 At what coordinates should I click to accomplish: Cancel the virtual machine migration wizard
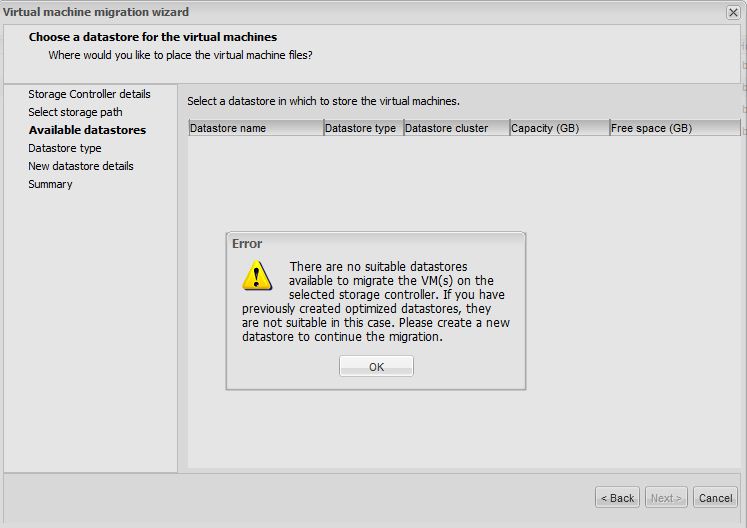715,497
